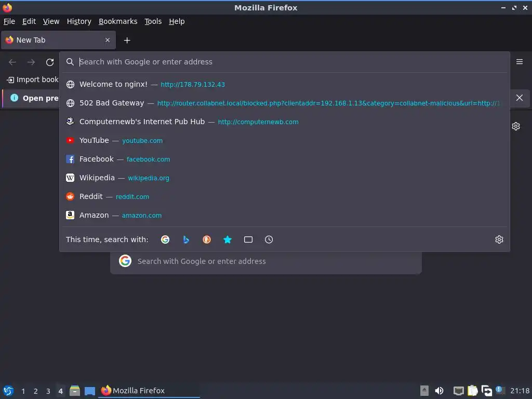The image size is (532, 399).
Task: Search history using the clock icon
Action: coord(269,240)
